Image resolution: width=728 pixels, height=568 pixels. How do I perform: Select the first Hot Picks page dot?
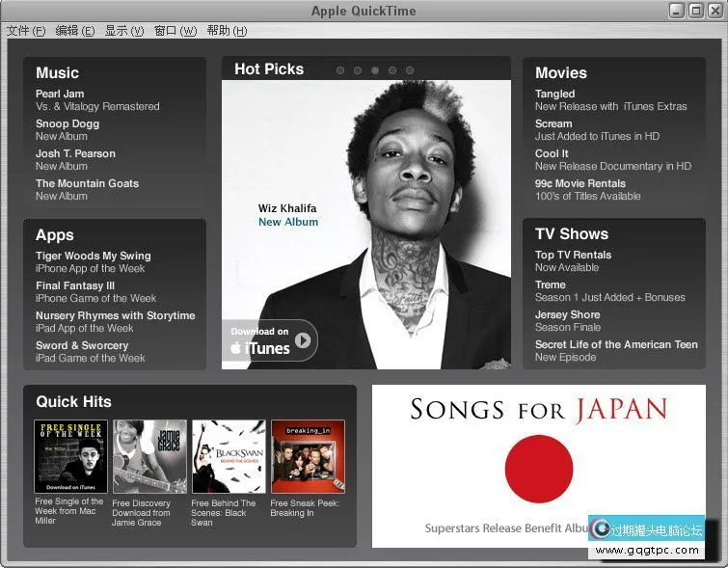click(340, 70)
